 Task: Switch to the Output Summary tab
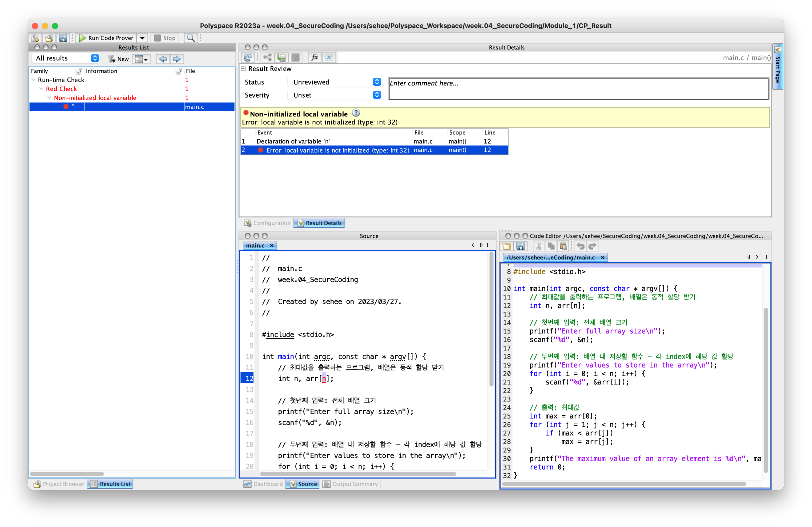coord(351,484)
